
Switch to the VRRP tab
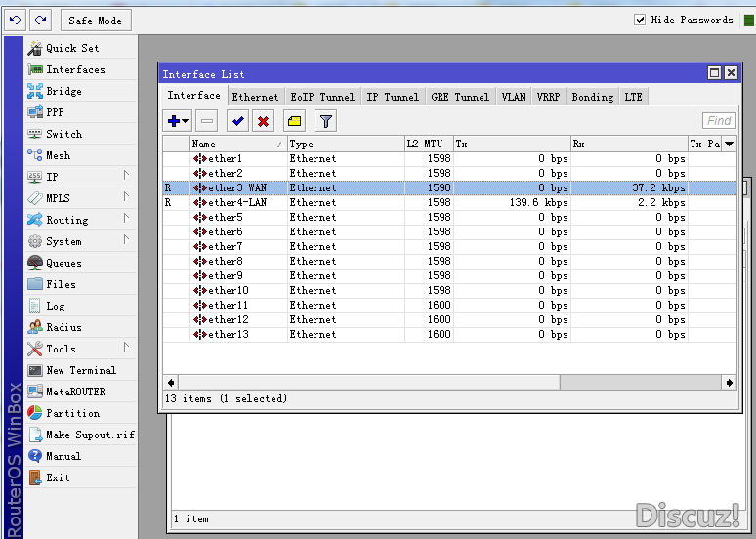tap(548, 97)
